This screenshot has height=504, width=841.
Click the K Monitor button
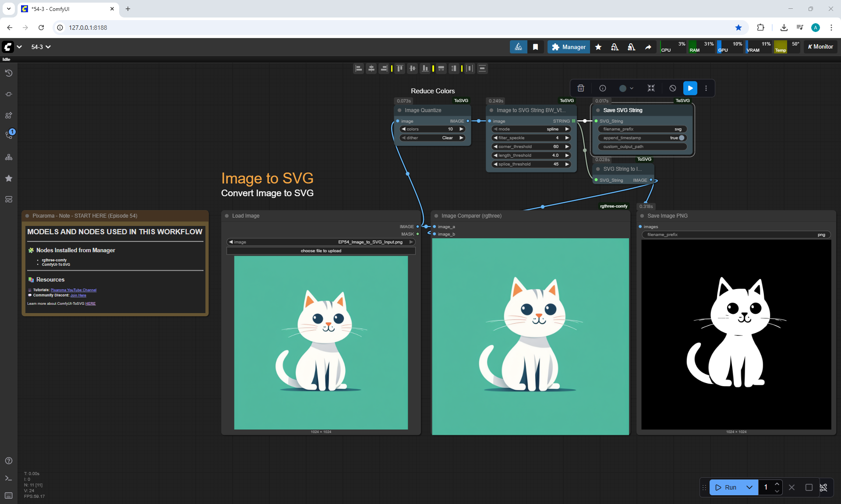(x=820, y=47)
